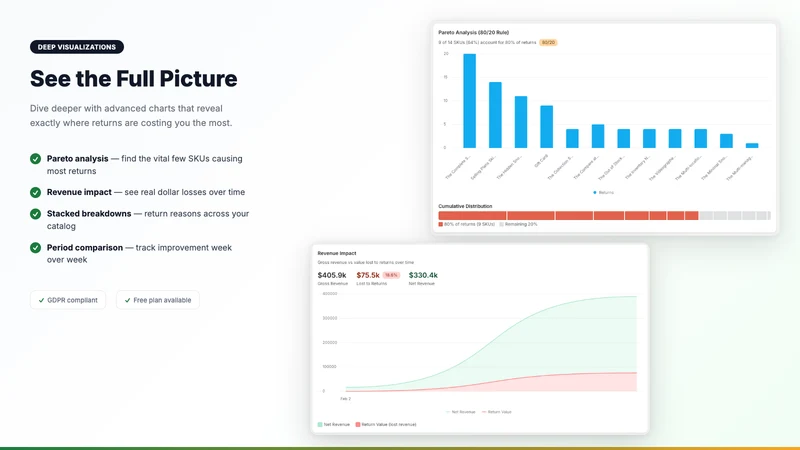Click the 'Feb 2' axis label
This screenshot has height=450, width=800.
(x=345, y=398)
